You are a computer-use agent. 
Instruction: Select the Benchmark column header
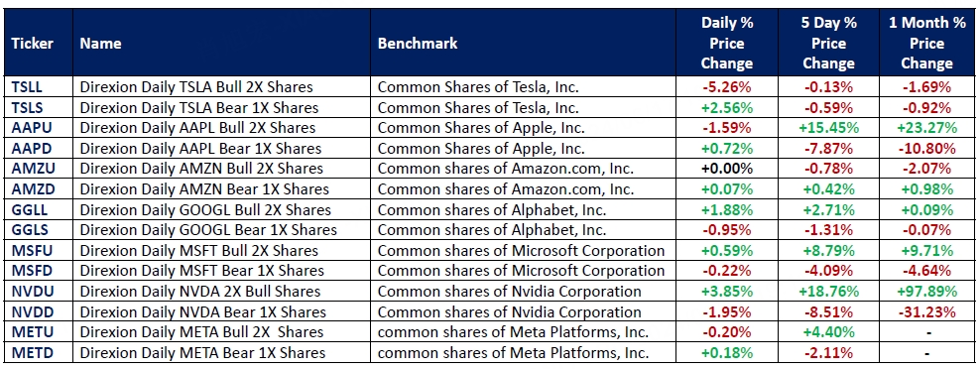point(418,44)
